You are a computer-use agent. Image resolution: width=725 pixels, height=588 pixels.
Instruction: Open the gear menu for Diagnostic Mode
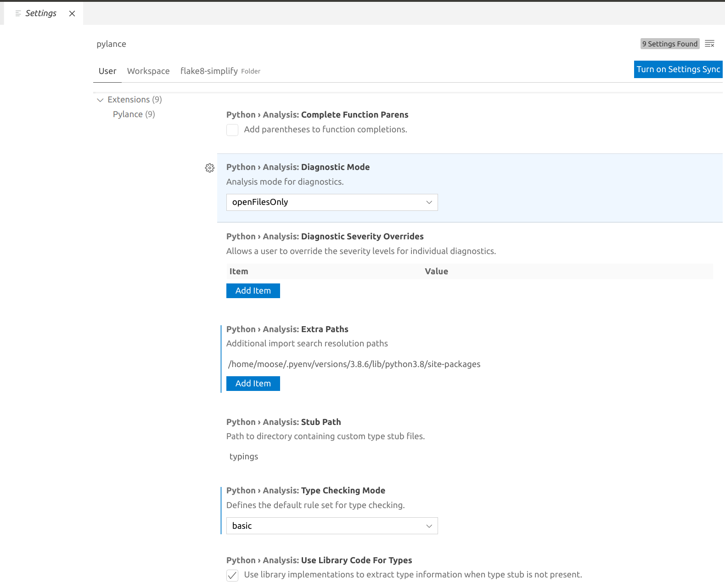click(x=210, y=168)
